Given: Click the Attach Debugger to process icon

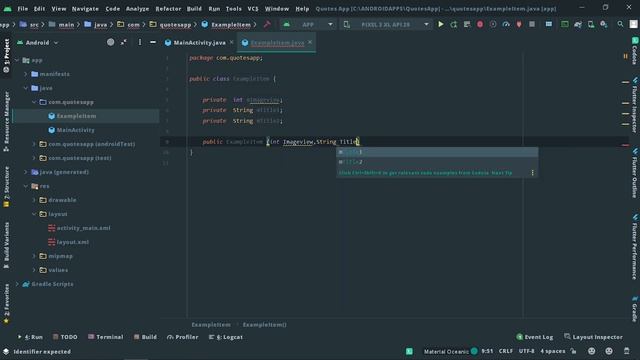Looking at the screenshot, I should (519, 24).
